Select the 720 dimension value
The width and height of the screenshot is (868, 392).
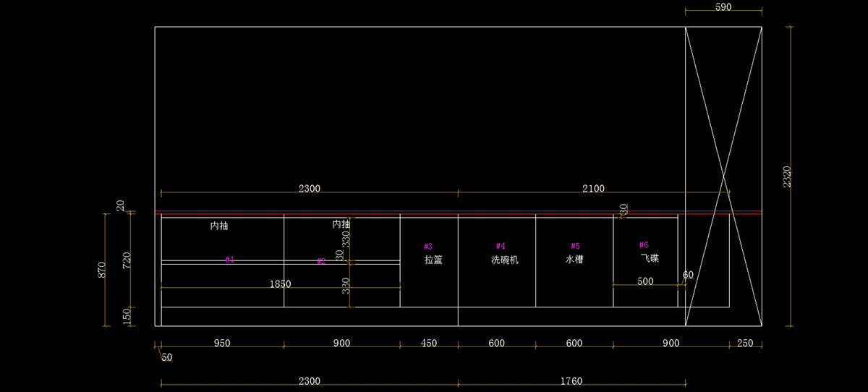click(127, 261)
